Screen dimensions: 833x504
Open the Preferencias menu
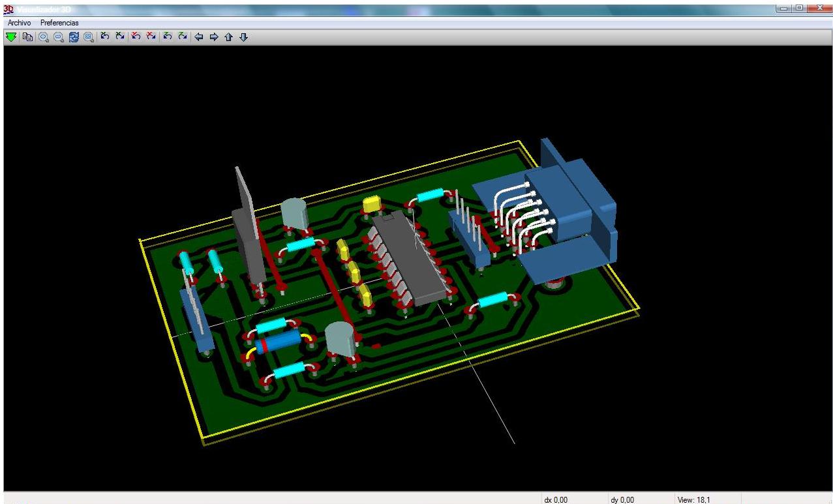59,22
